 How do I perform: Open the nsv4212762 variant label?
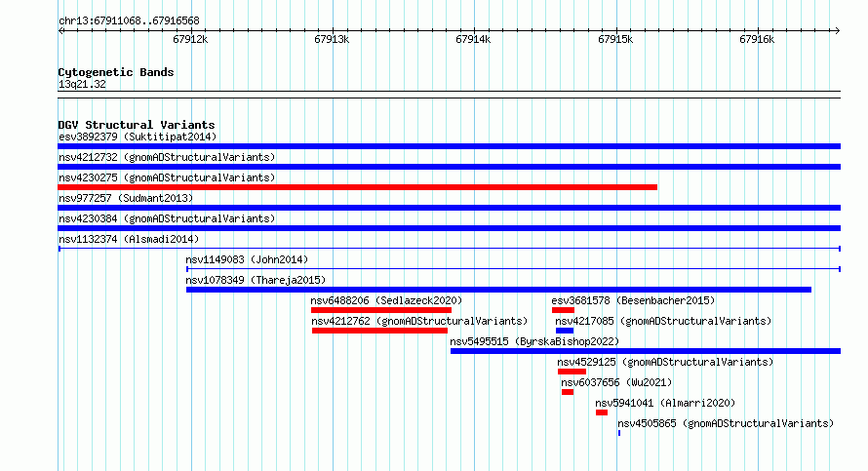[419, 321]
